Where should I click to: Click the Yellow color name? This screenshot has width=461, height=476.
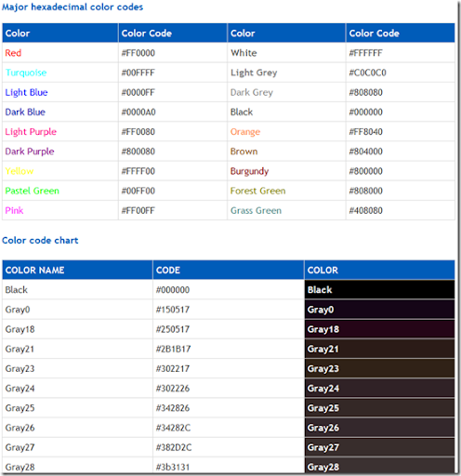coord(20,171)
